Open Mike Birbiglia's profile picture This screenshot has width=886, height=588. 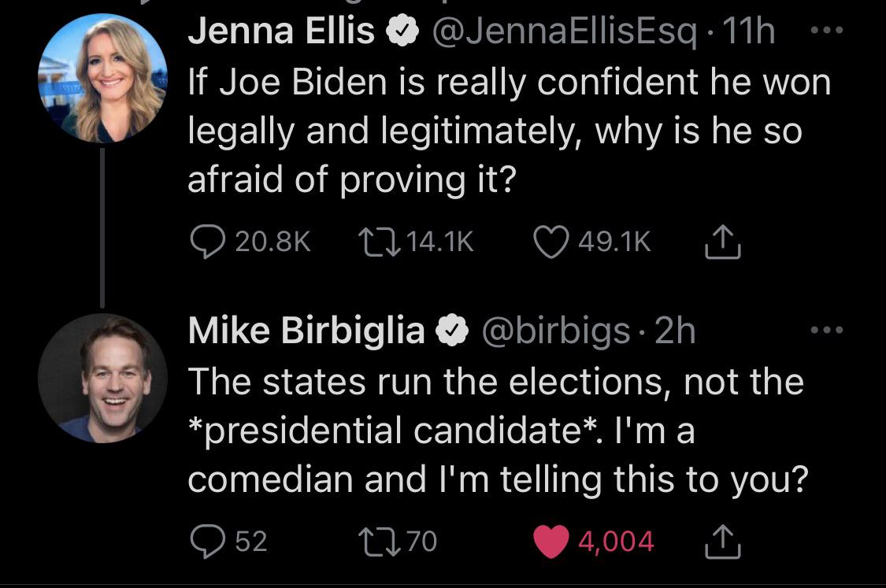coord(102,377)
